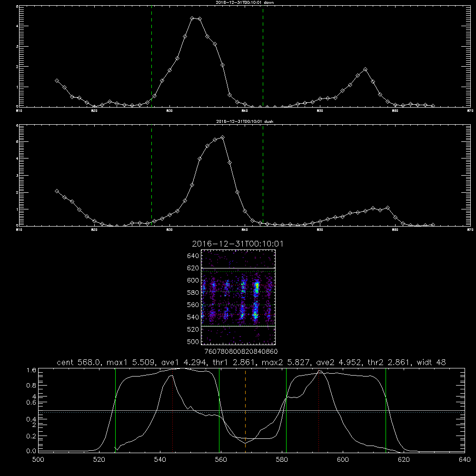Image resolution: width=476 pixels, height=476 pixels.
Task: Click y-axis label 0.0 of the bottom plot
Action: coord(31,451)
